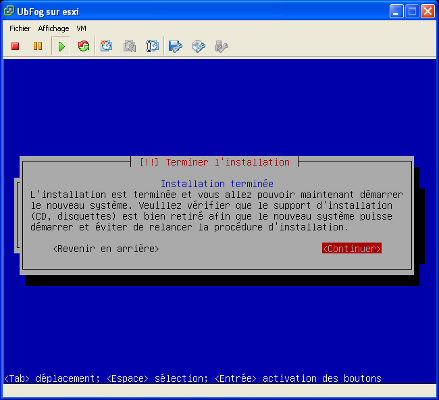This screenshot has width=439, height=400.
Task: Click the Tab déplacement help line at bottom
Action: 193,379
